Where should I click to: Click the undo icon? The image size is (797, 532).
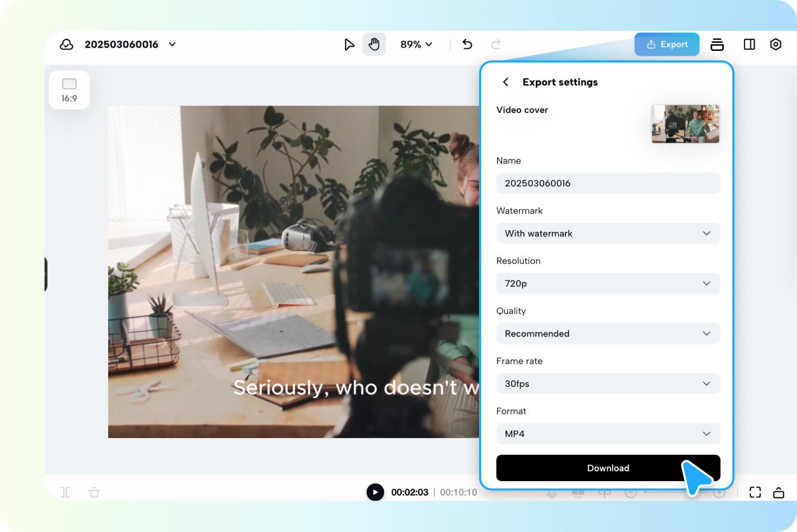467,45
